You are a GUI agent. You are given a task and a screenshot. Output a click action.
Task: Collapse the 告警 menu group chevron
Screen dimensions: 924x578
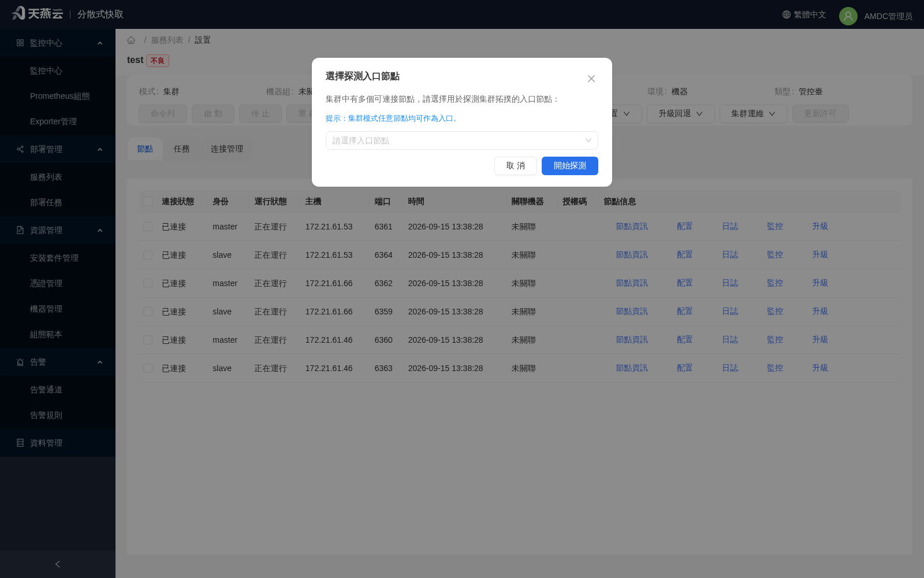click(x=100, y=362)
